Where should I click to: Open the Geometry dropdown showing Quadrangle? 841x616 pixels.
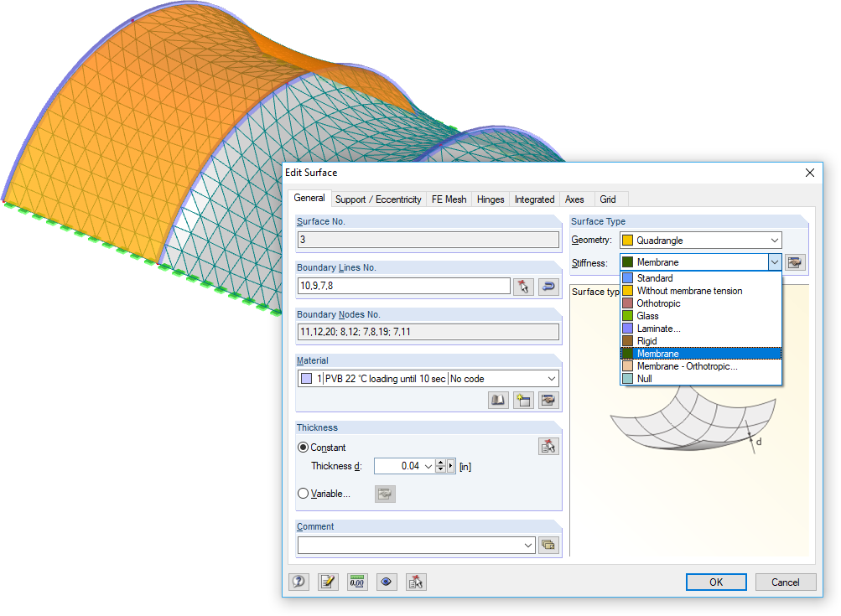pos(773,240)
